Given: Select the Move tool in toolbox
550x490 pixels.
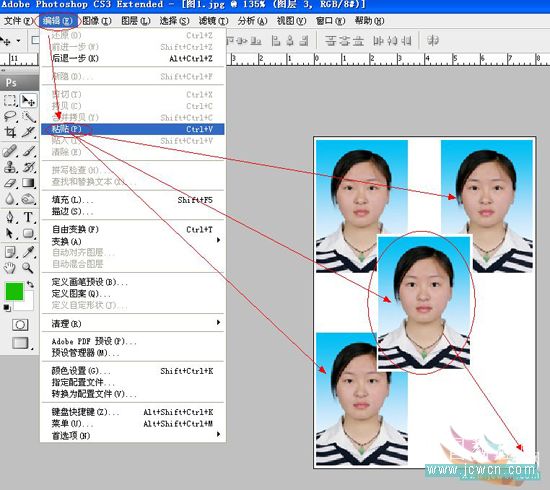Looking at the screenshot, I should click(x=28, y=101).
